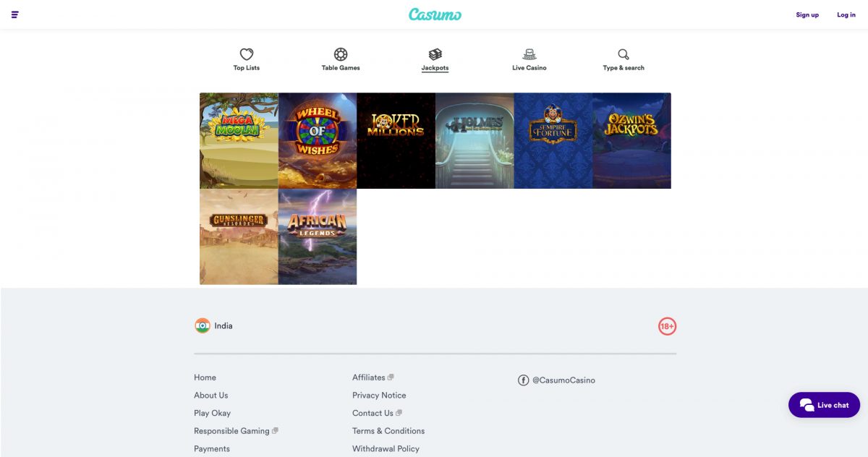
Task: Open the Empire Fortune game thumbnail
Action: [553, 140]
